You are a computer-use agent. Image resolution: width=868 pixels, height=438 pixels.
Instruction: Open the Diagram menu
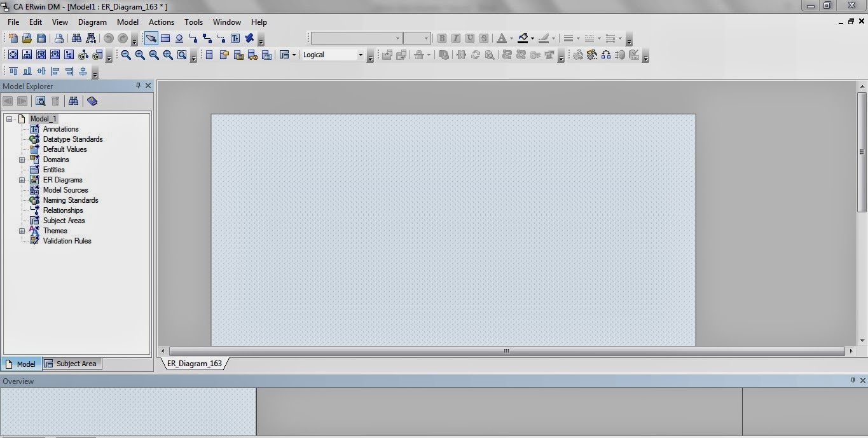click(92, 22)
